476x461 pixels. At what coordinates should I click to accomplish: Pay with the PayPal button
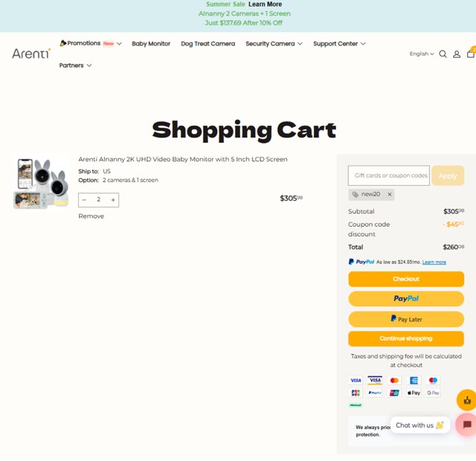(406, 299)
